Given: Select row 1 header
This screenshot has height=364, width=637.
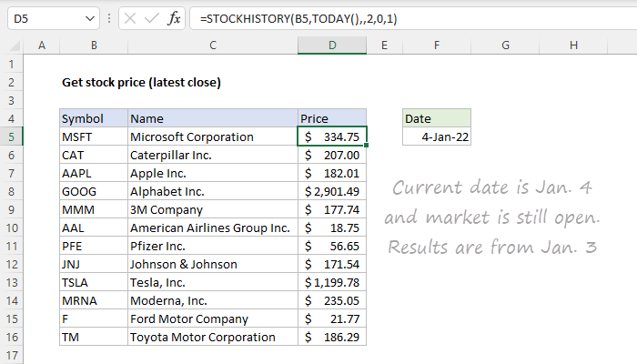Looking at the screenshot, I should [x=11, y=64].
